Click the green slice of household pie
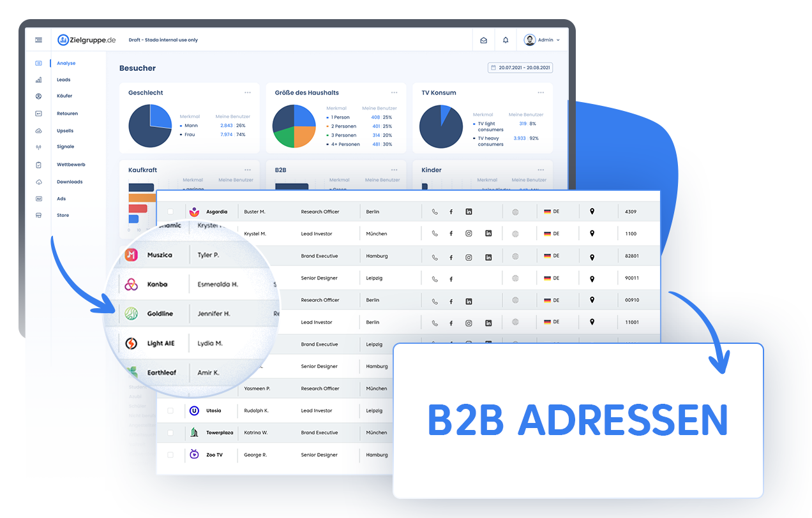 [284, 136]
